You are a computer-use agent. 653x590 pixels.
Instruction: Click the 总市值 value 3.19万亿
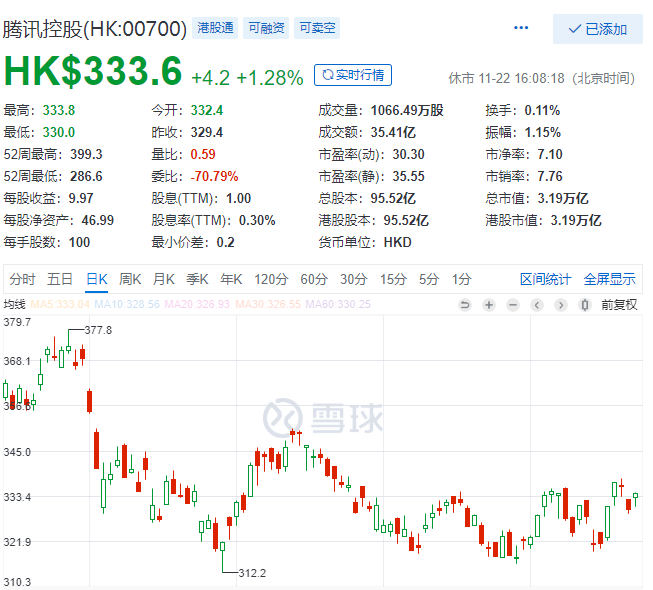tap(563, 198)
